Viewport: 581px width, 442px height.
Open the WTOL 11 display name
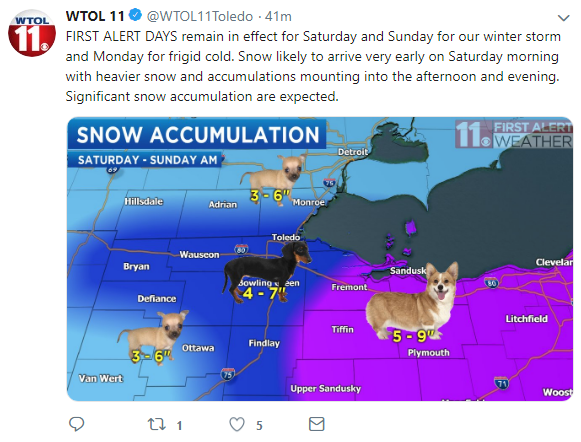click(x=95, y=16)
